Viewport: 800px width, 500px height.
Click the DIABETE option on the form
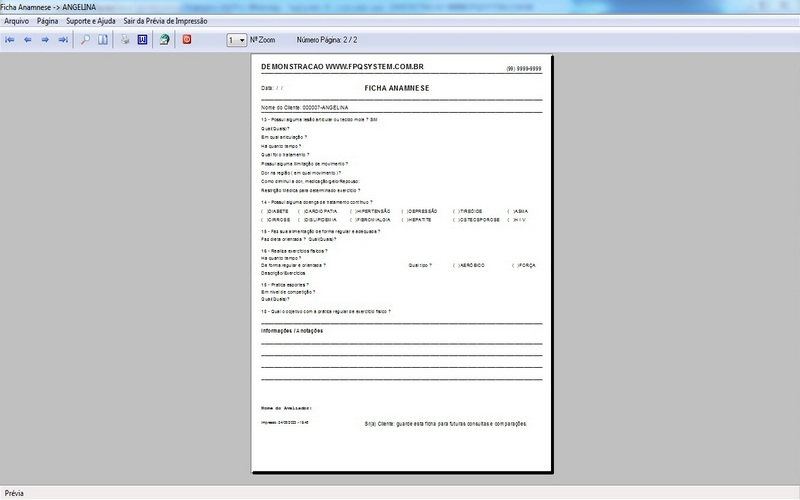point(275,211)
